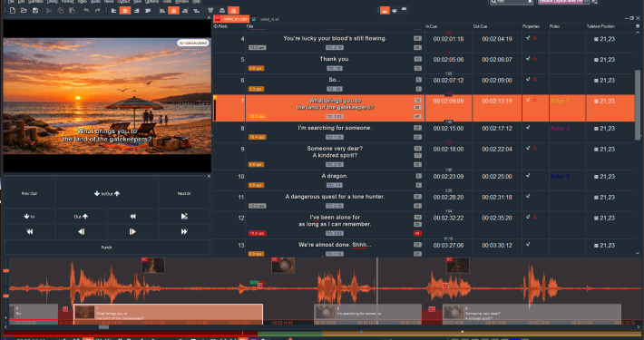The width and height of the screenshot is (644, 340).
Task: Select subtitle "You're lucky your blood's still flowing."
Action: click(x=335, y=38)
